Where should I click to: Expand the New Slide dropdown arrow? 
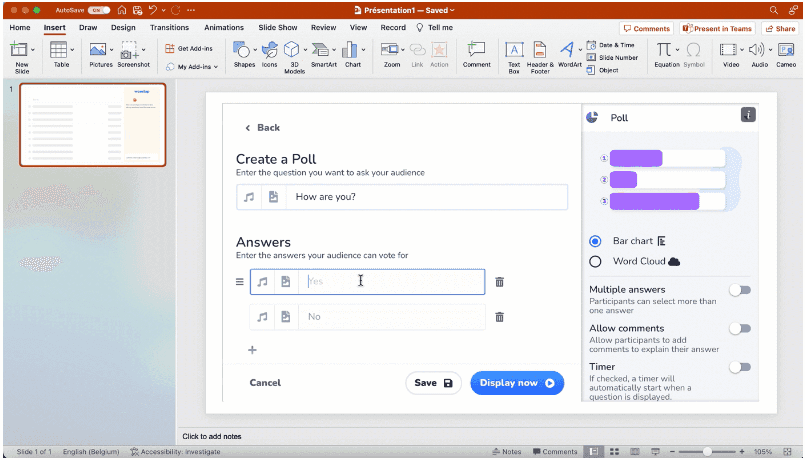[x=33, y=50]
